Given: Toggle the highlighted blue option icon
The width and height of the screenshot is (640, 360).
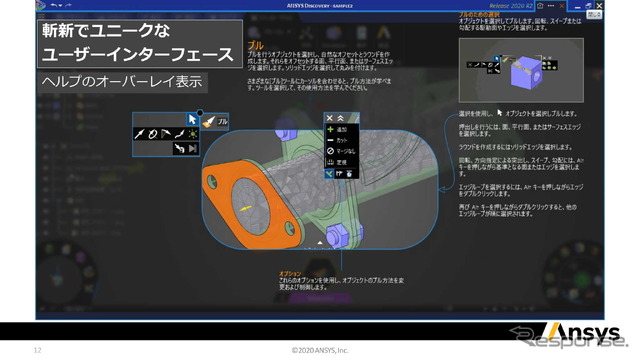Looking at the screenshot, I should pos(329,174).
